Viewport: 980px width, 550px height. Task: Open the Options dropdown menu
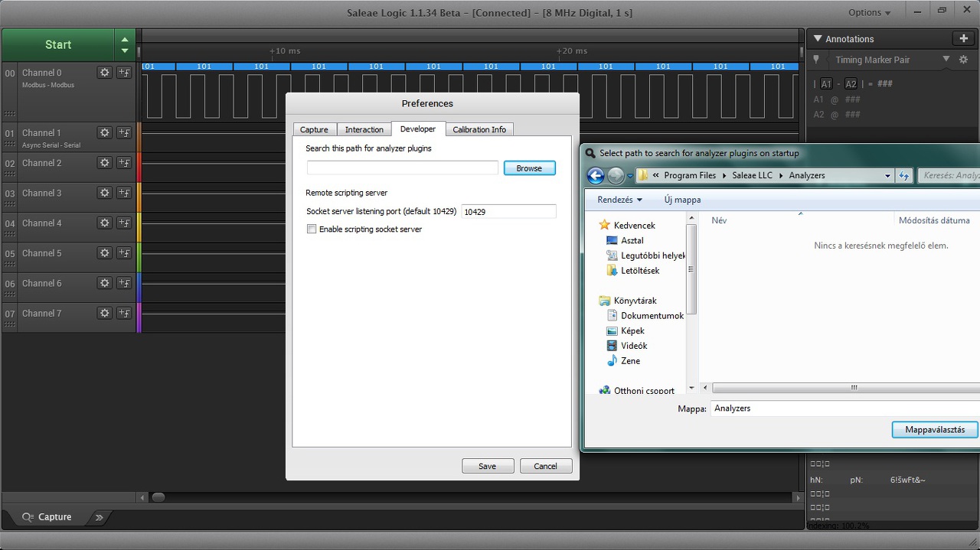[870, 12]
